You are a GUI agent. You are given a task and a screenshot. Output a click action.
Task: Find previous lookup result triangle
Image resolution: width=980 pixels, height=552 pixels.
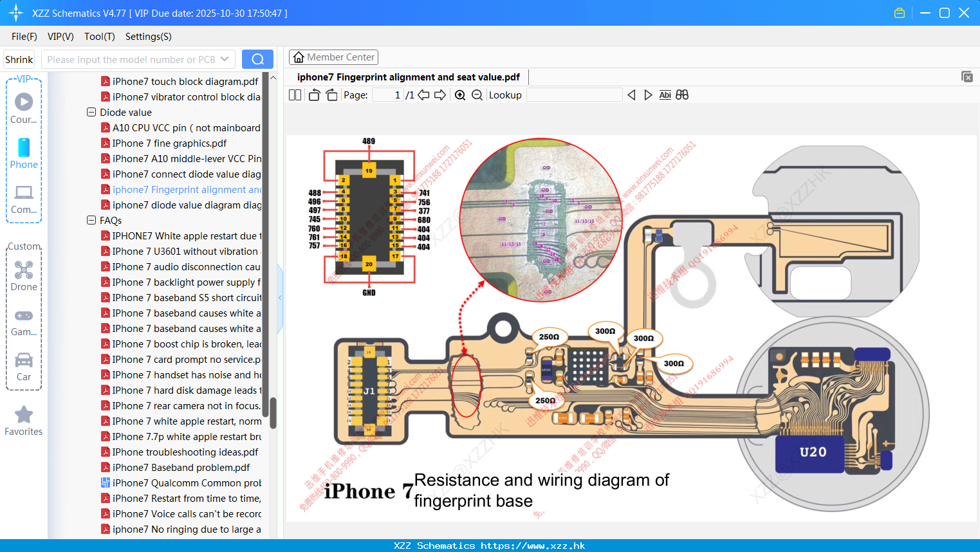point(631,95)
